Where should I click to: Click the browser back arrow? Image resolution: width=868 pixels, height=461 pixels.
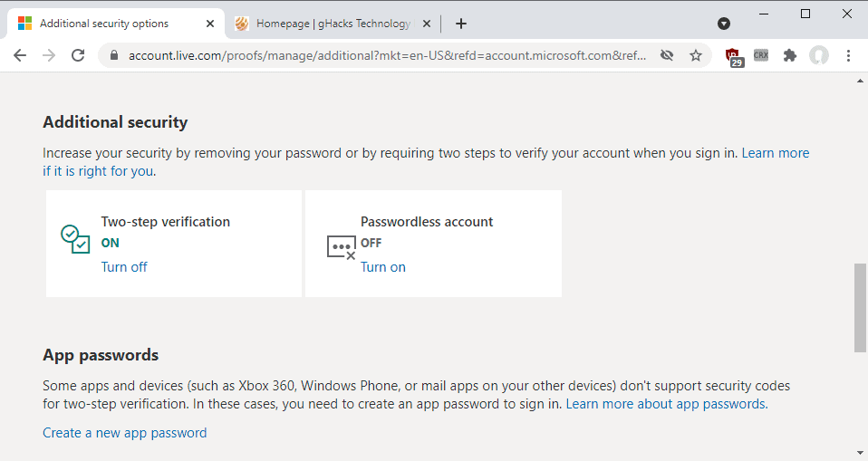coord(20,55)
